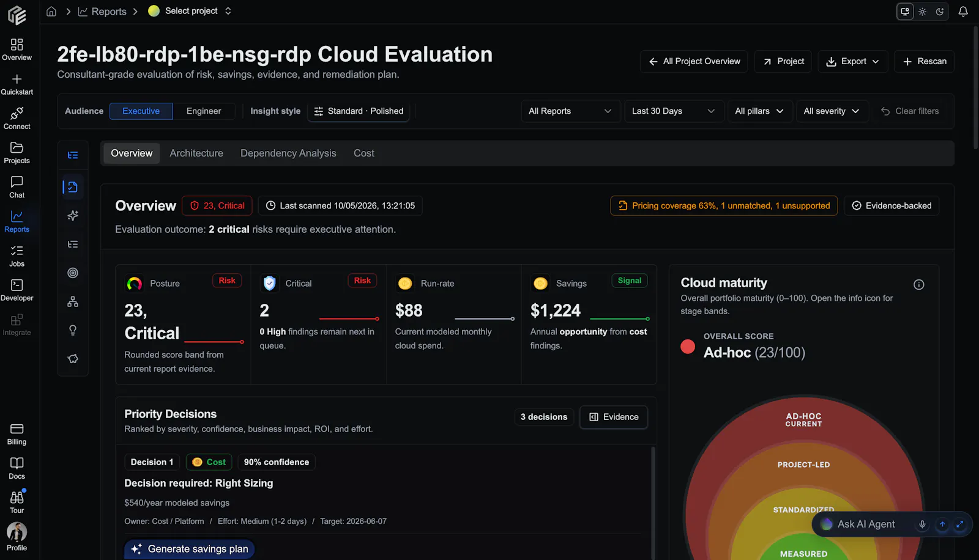
Task: Open Chat from the sidebar
Action: coord(17,187)
